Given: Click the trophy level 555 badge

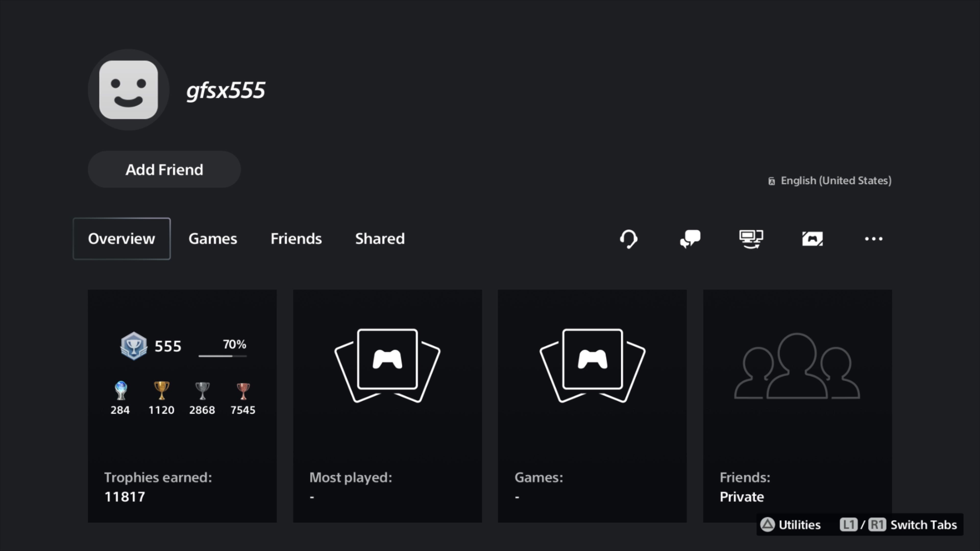Looking at the screenshot, I should coord(133,346).
